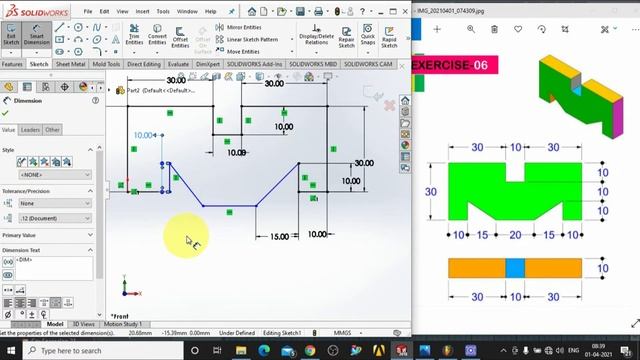Open the ConfigurationManager tab icon

[46, 87]
